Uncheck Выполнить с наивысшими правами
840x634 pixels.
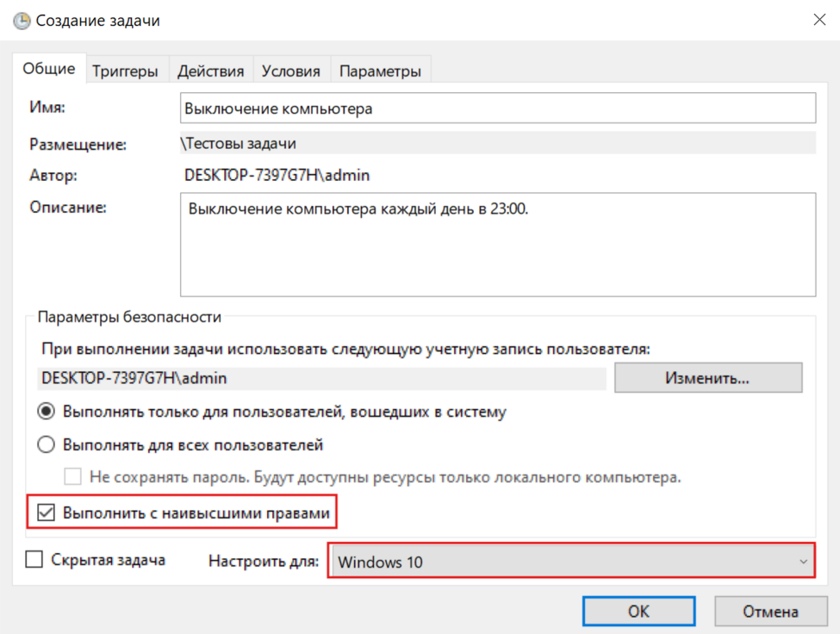45,513
